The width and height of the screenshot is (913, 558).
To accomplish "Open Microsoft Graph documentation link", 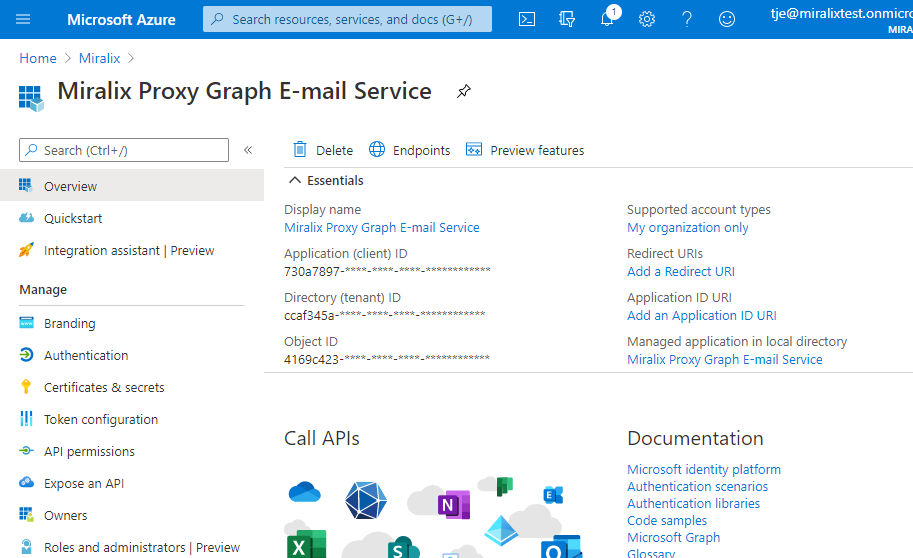I will pos(674,538).
